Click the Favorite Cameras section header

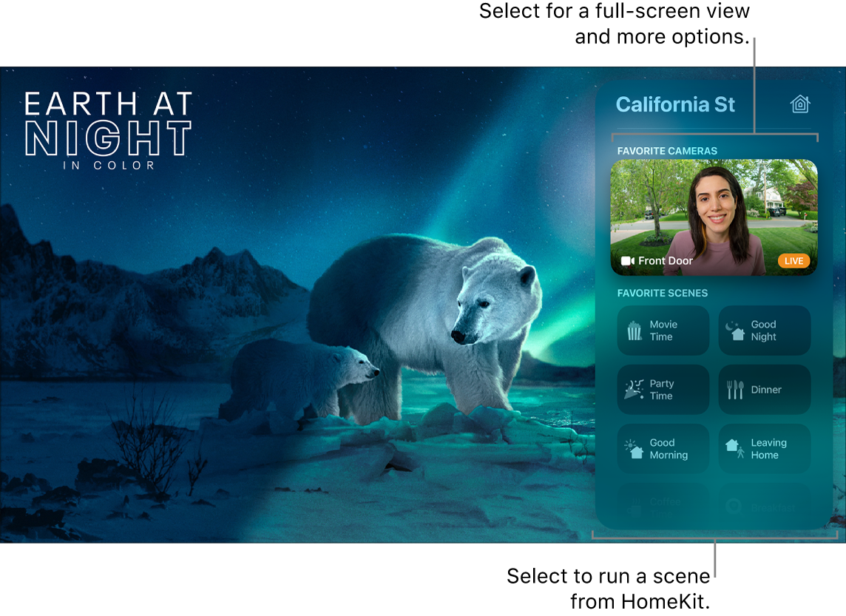click(x=667, y=151)
